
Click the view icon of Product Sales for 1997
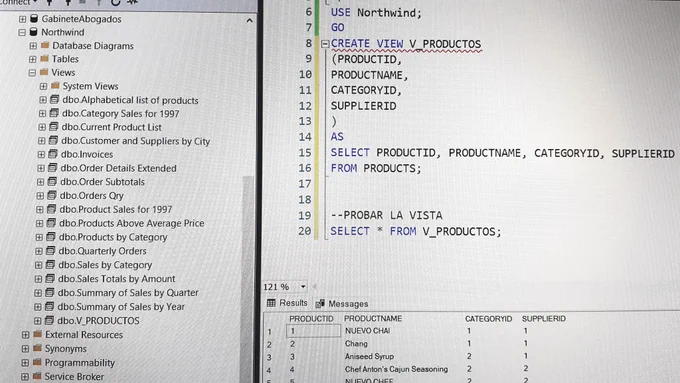pyautogui.click(x=51, y=209)
